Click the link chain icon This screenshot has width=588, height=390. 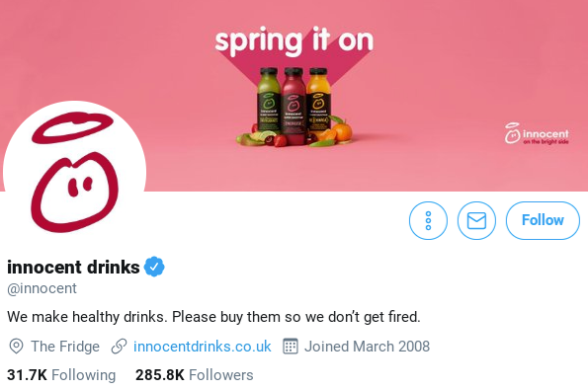120,347
